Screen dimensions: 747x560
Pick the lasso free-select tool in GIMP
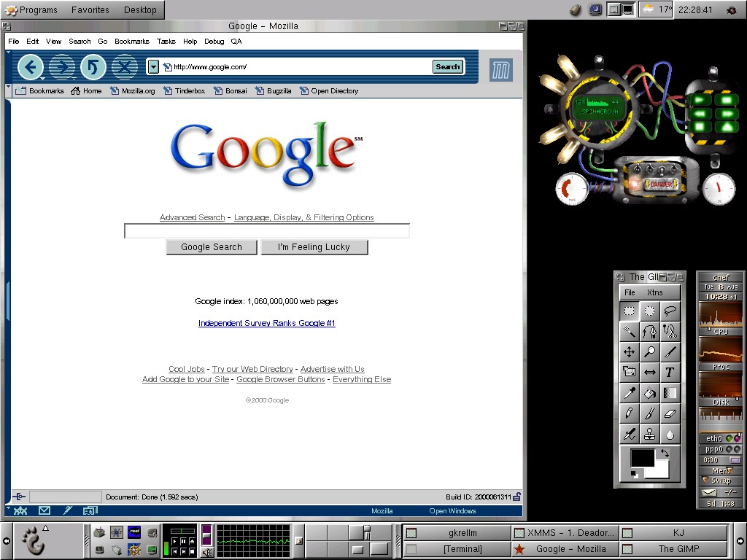coord(670,311)
